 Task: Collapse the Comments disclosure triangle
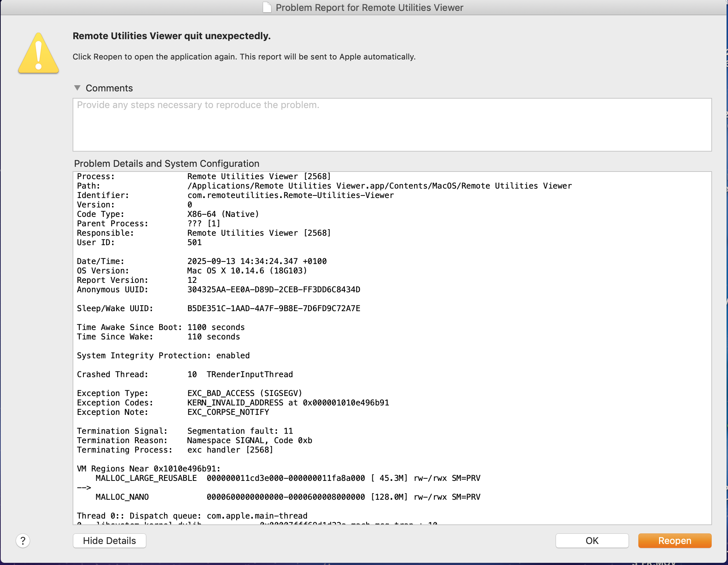point(78,88)
